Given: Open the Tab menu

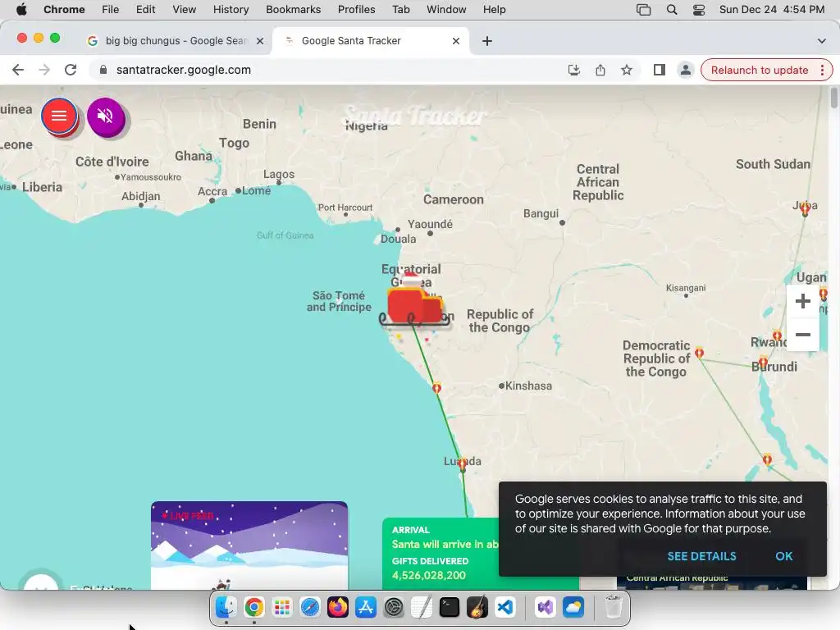Looking at the screenshot, I should 400,10.
